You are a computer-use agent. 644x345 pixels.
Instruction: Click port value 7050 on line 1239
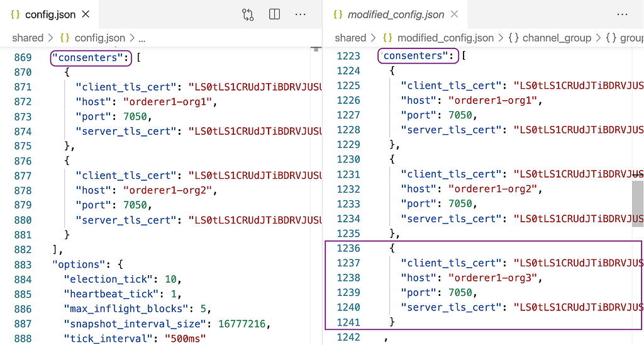460,293
